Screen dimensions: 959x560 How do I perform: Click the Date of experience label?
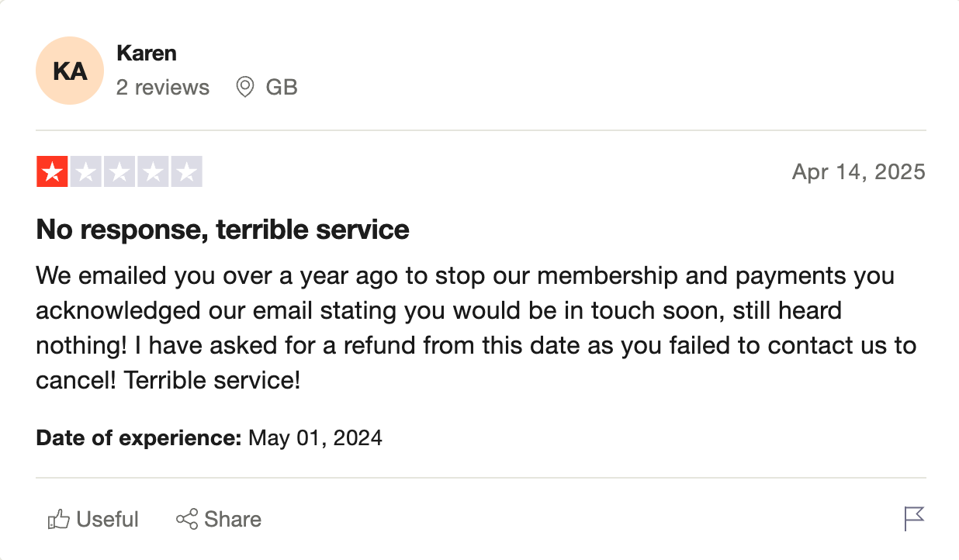click(140, 438)
